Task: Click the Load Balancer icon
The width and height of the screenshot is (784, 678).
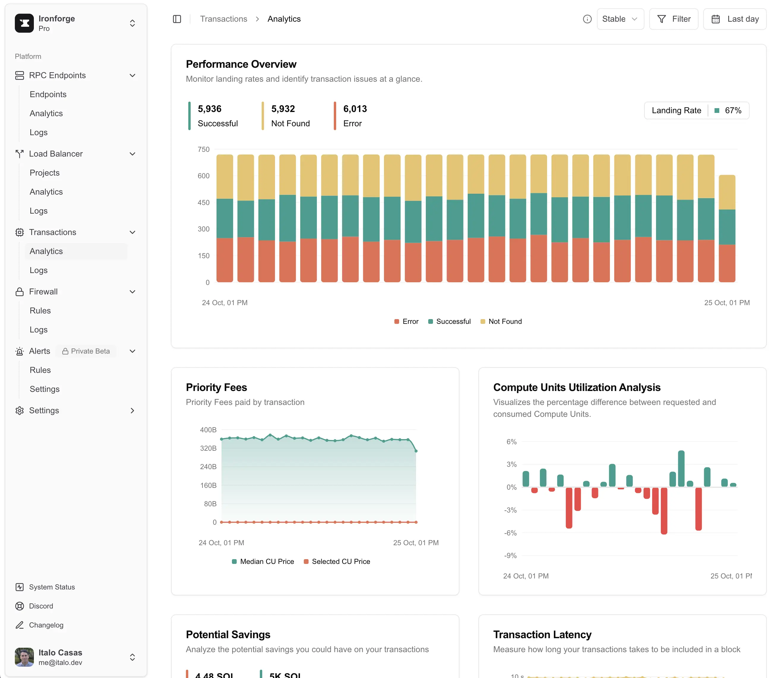Action: (x=19, y=154)
